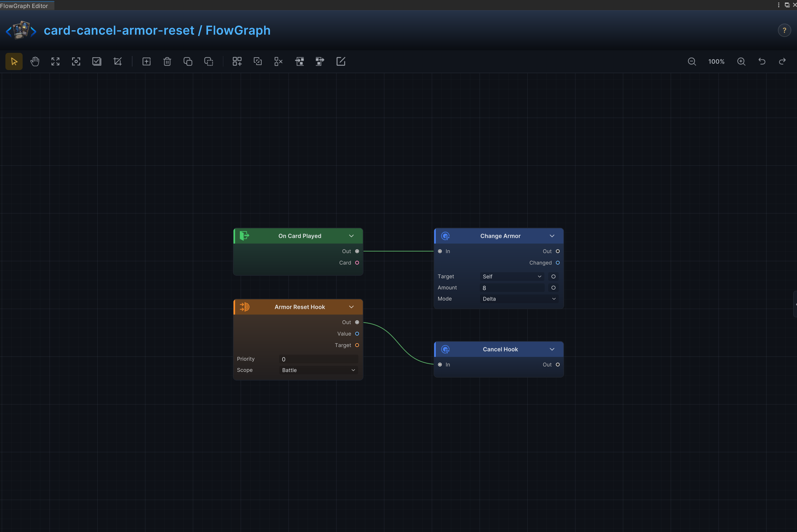The height and width of the screenshot is (532, 797).
Task: Click the import blocks arrow-in icon
Action: click(299, 61)
